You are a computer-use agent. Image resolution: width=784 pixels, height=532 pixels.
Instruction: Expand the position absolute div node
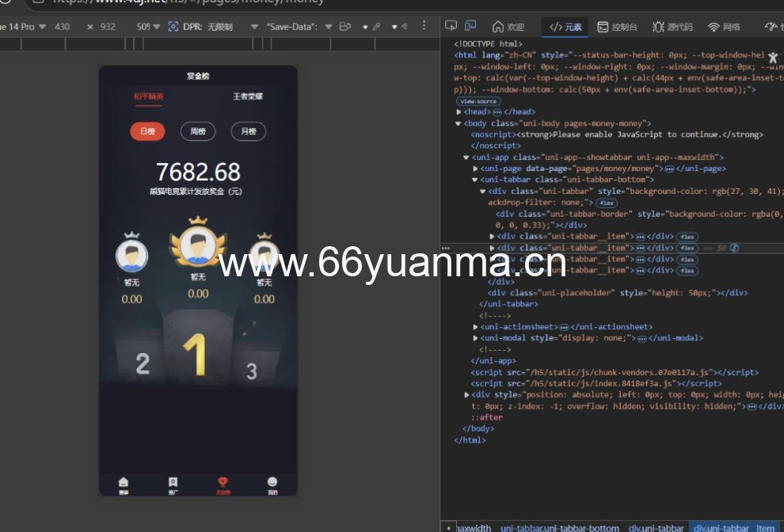click(466, 395)
